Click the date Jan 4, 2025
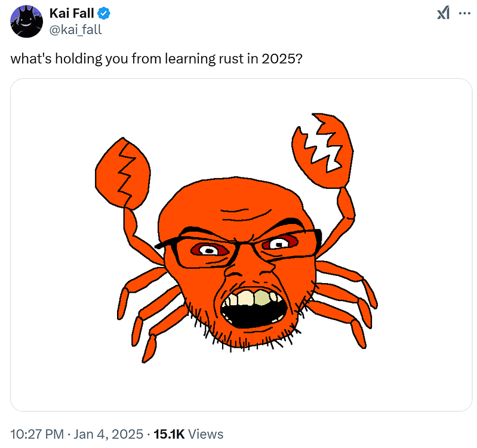The width and height of the screenshot is (477, 448). coord(107,434)
